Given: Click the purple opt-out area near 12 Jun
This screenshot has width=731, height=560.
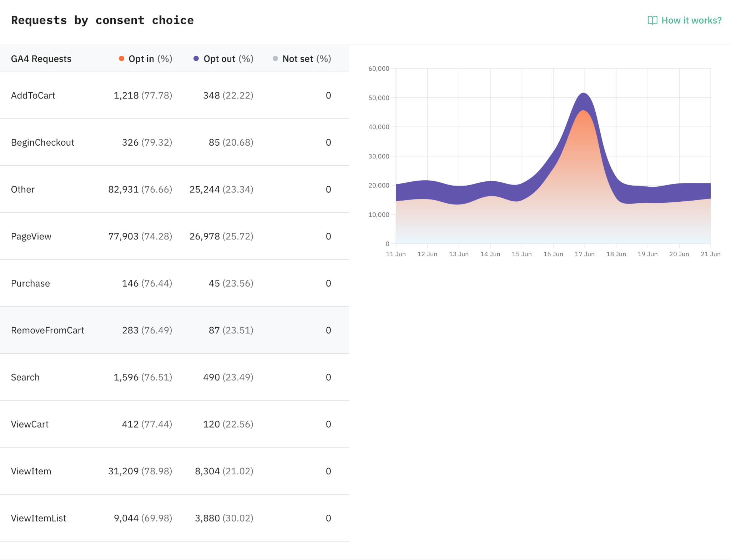Looking at the screenshot, I should [427, 190].
